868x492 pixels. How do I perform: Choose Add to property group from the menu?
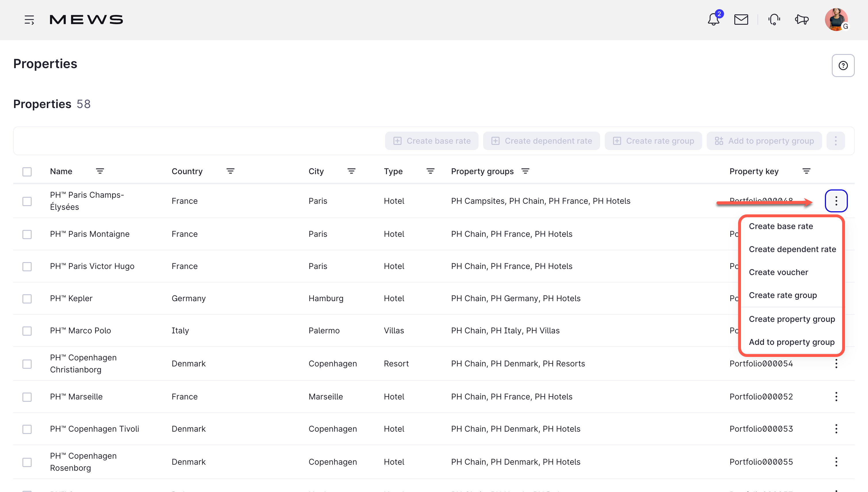pos(791,342)
